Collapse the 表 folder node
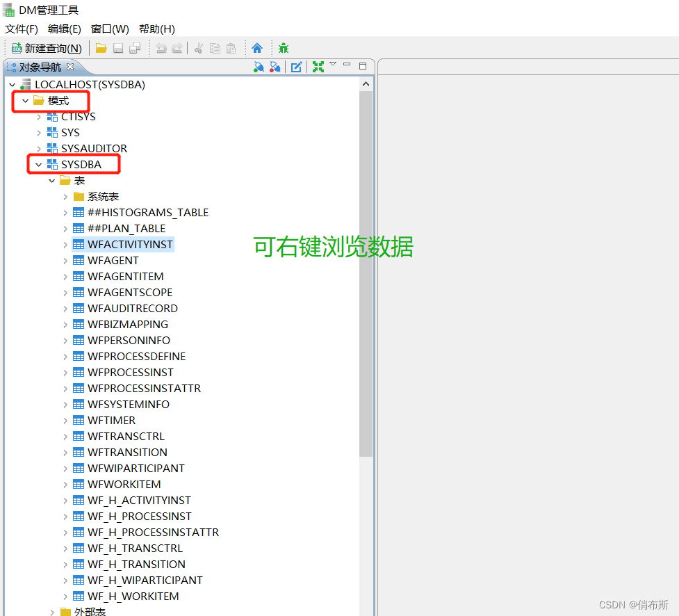The width and height of the screenshot is (679, 616). pos(51,181)
